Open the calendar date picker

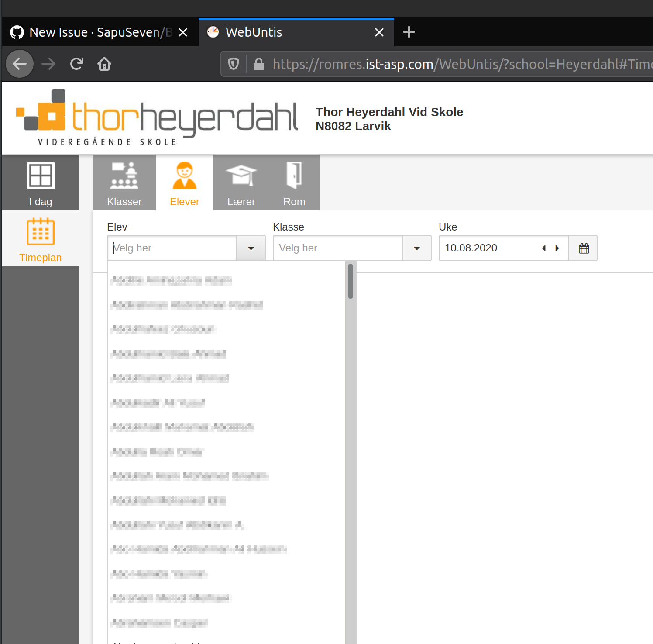click(583, 248)
